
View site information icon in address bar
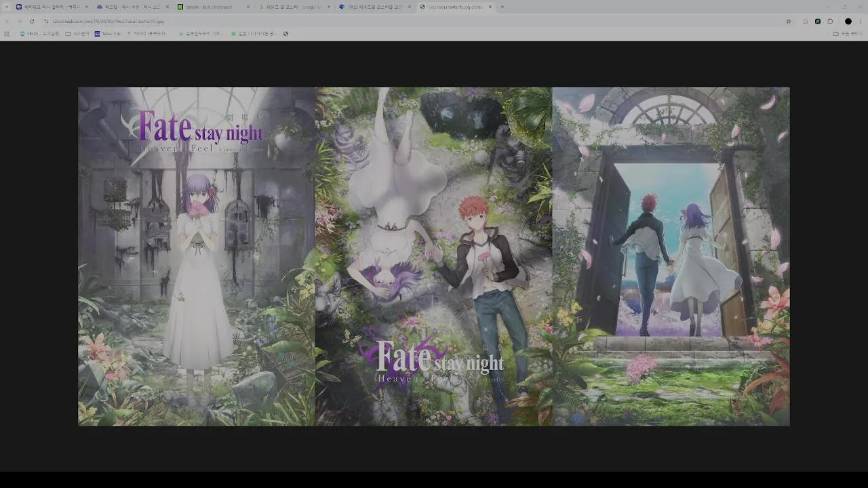tap(46, 21)
